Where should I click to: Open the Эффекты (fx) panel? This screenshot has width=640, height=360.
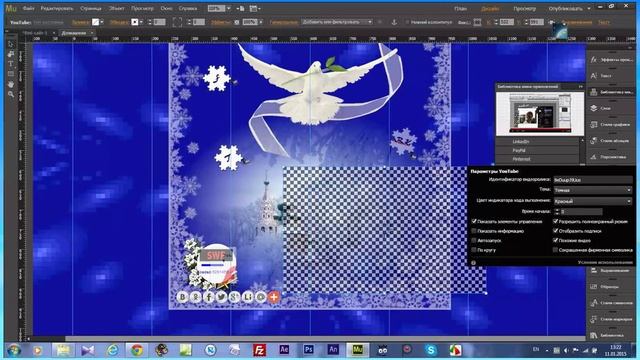pos(611,60)
